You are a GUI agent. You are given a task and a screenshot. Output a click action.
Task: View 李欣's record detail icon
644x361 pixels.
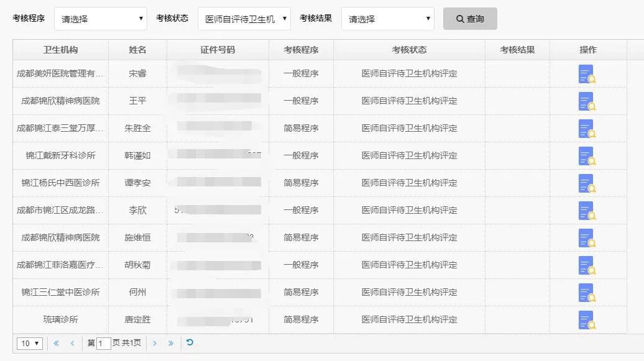(x=587, y=211)
